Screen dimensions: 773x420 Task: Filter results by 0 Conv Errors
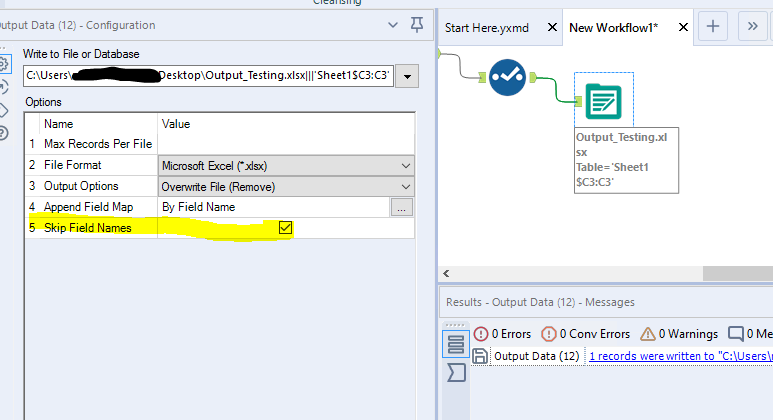tap(585, 334)
